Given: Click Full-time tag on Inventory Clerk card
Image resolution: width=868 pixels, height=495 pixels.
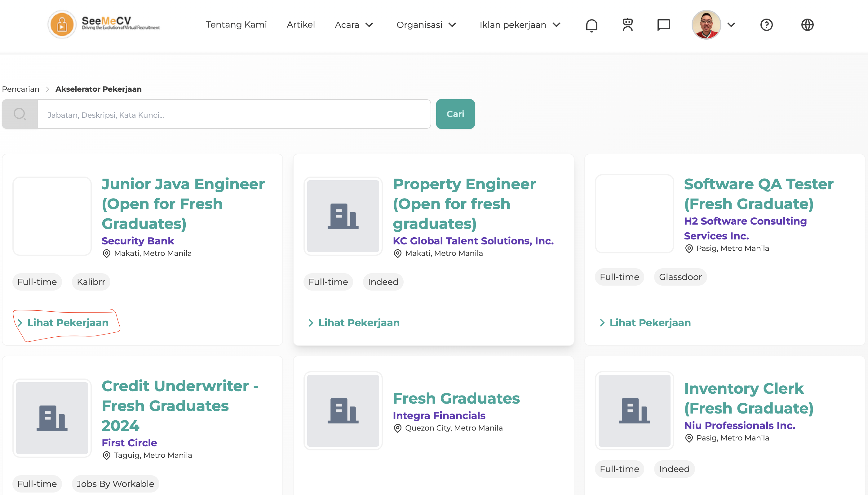Looking at the screenshot, I should (619, 469).
